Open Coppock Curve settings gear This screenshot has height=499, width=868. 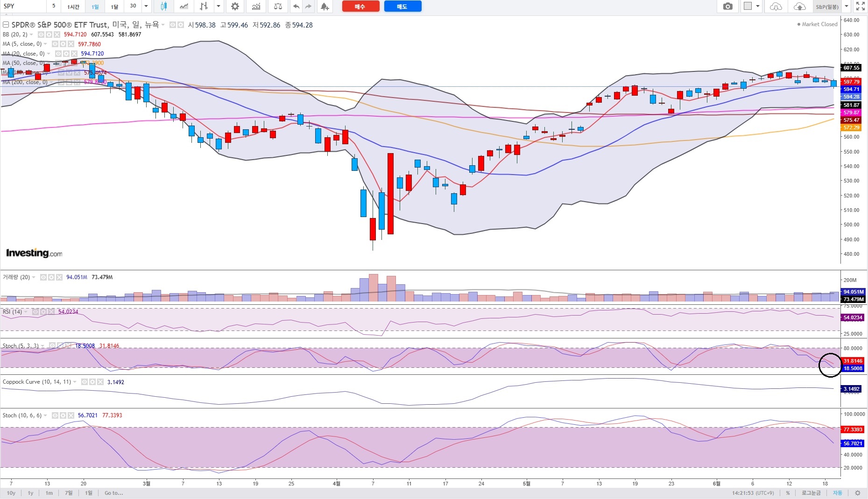pyautogui.click(x=92, y=382)
